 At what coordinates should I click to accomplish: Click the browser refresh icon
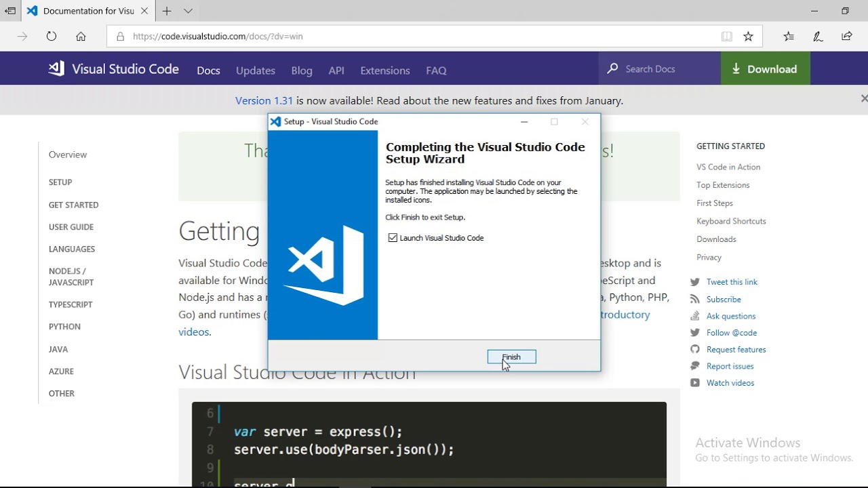(x=52, y=37)
